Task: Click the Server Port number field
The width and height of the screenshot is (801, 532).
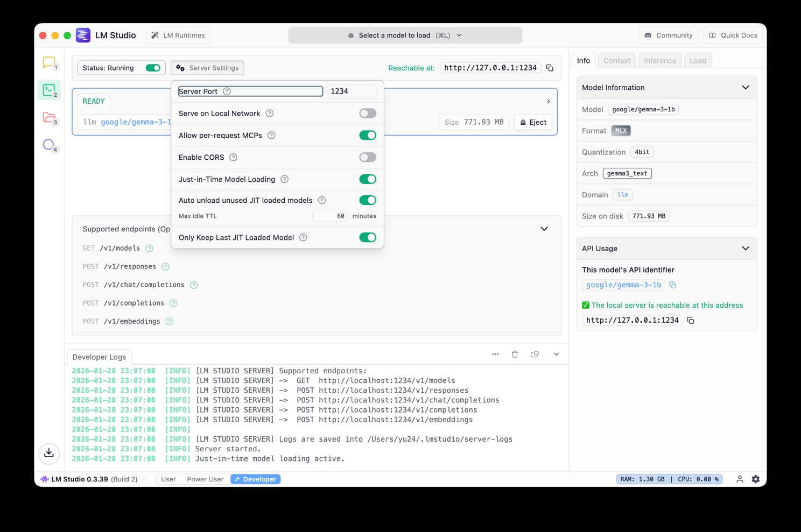Action: click(351, 91)
